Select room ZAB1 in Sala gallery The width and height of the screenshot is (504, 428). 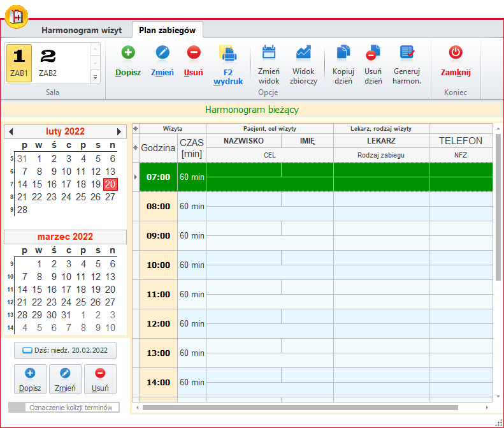[x=19, y=63]
